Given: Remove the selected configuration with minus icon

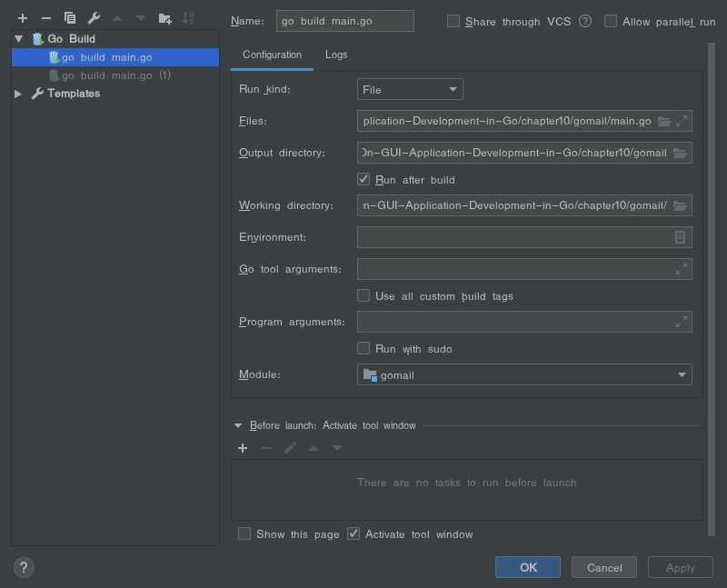Looking at the screenshot, I should (46, 18).
